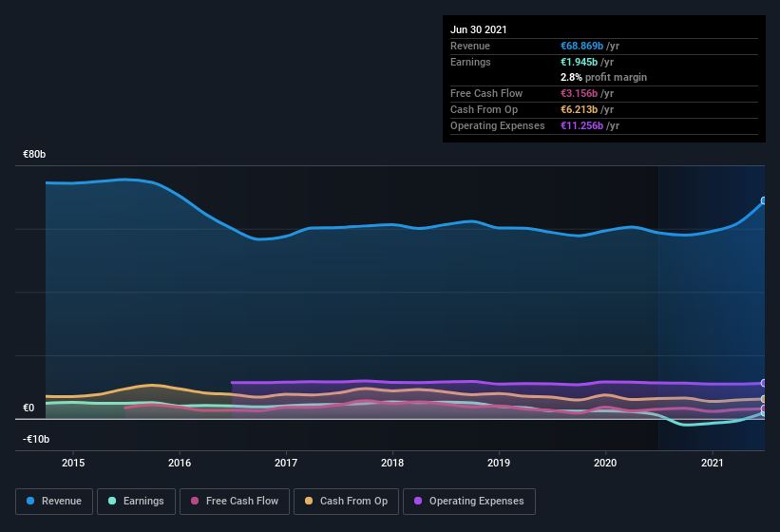Click the -€10b y-axis label

tap(36, 439)
